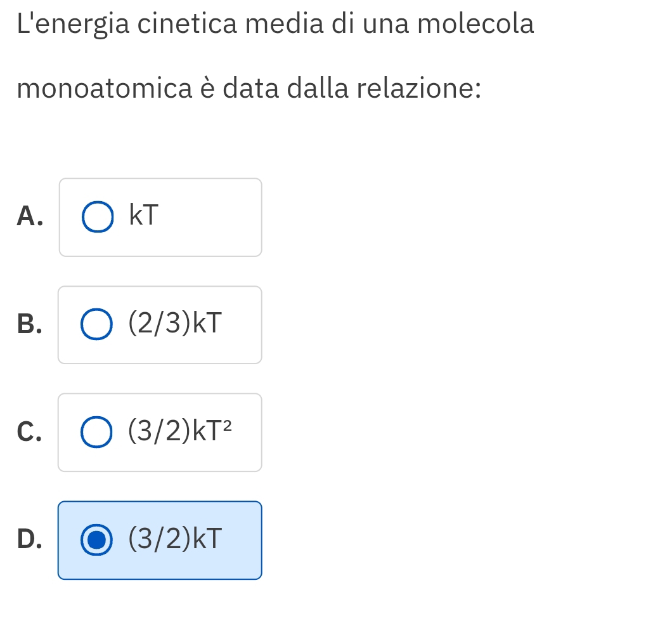Viewport: 672px width, 623px height.
Task: Click the selected radio button in option D
Action: (98, 540)
